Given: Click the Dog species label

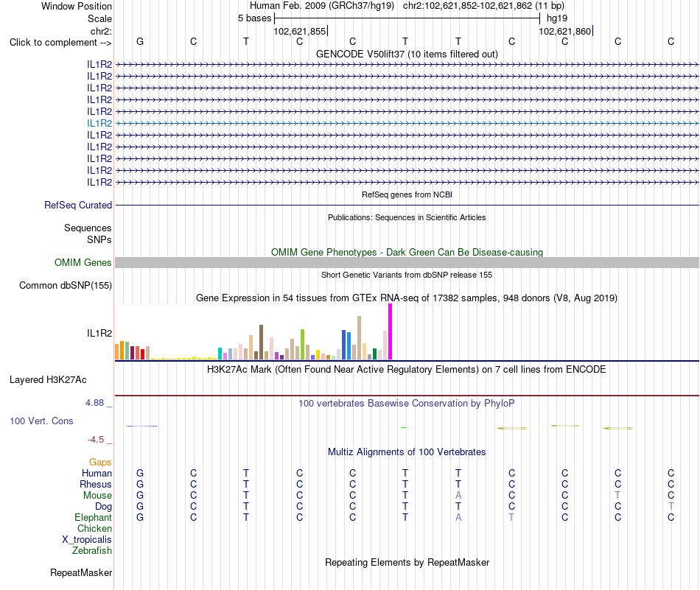Looking at the screenshot, I should [104, 507].
